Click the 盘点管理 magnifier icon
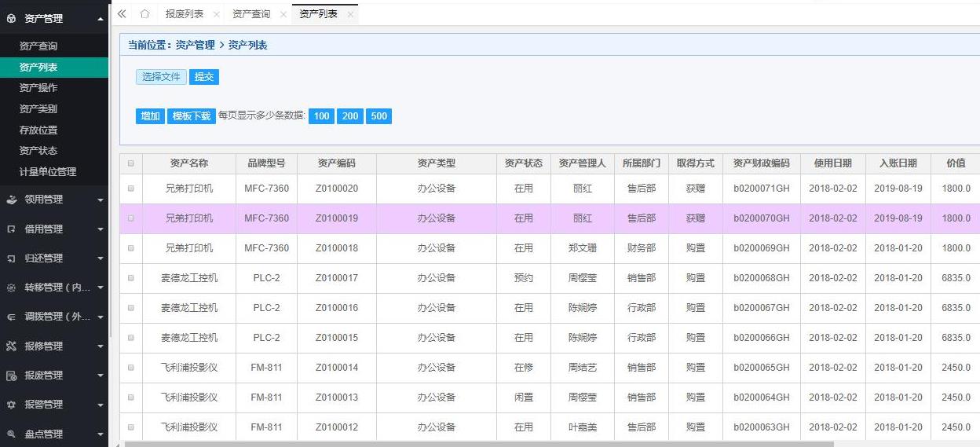Viewport: 980px width, 447px height. click(x=11, y=434)
